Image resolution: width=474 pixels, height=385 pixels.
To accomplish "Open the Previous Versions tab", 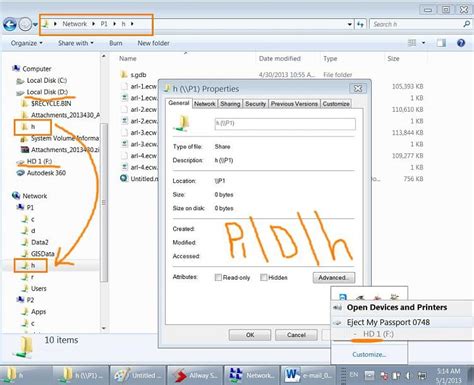I will click(294, 104).
